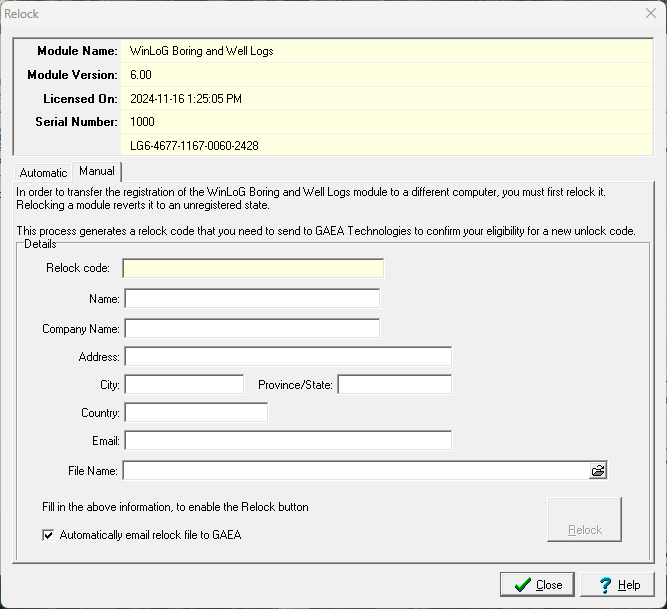
Task: Open Help for the Relock dialog
Action: coord(618,585)
